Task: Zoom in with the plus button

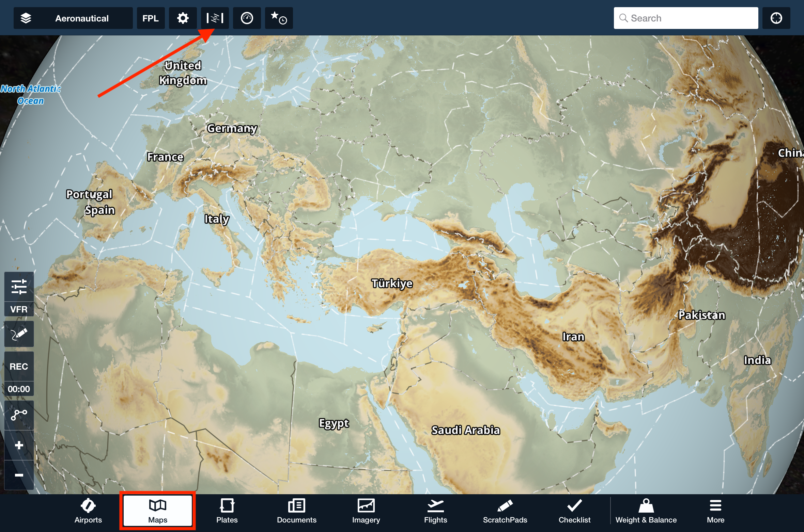Action: pyautogui.click(x=19, y=445)
